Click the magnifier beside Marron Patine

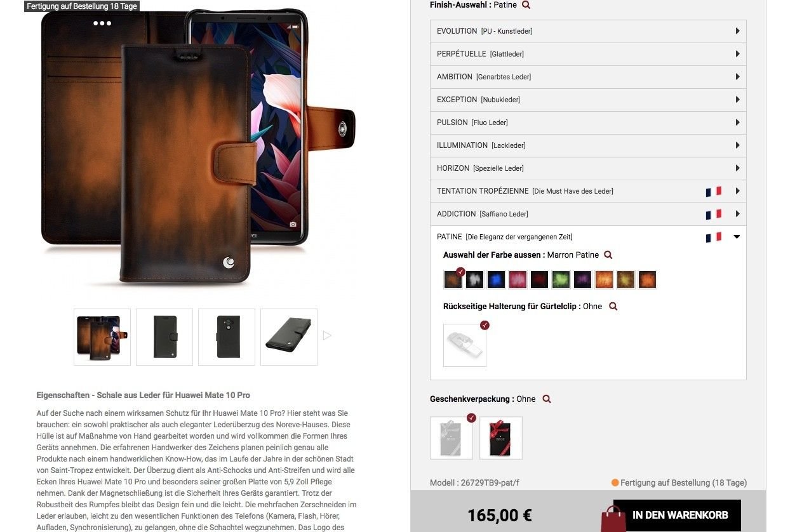click(x=608, y=255)
